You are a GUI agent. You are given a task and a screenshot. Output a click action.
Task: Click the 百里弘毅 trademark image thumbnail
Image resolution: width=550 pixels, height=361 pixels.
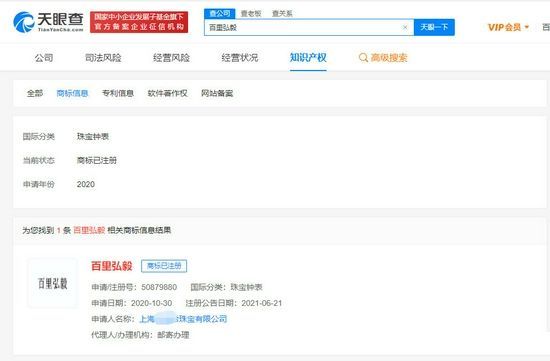[53, 283]
